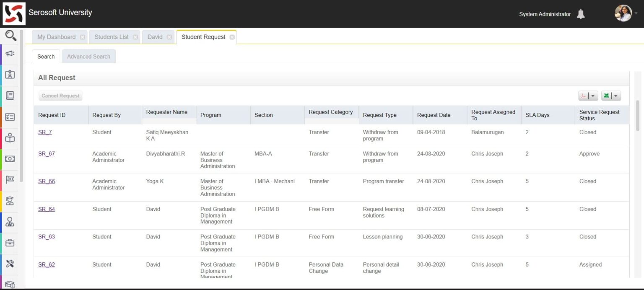Open the global search magnifier icon
644x290 pixels.
click(10, 35)
